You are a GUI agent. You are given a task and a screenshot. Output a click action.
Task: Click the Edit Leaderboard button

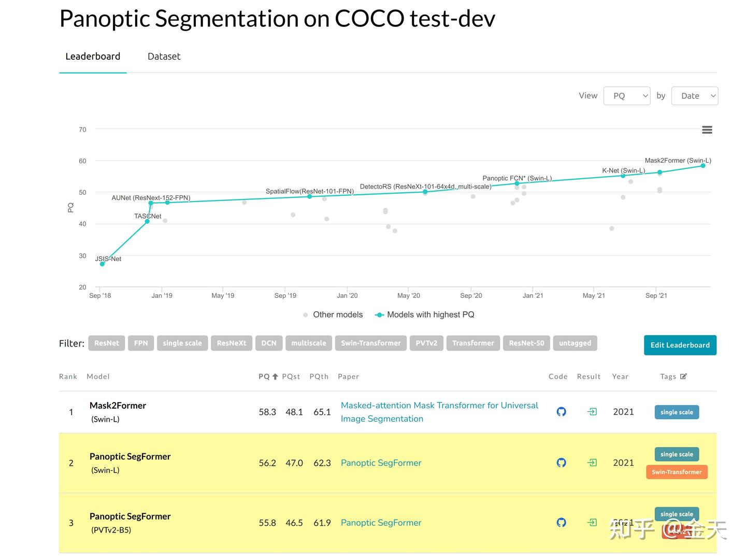click(680, 345)
